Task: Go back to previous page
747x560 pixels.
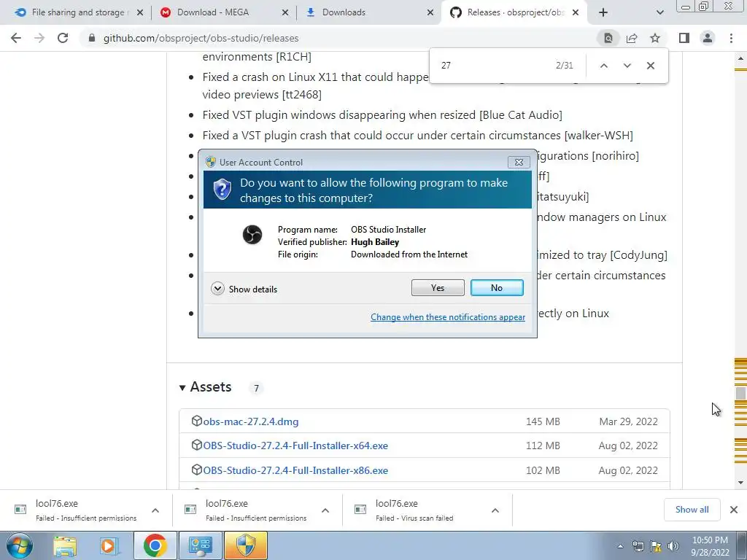Action: pos(16,38)
